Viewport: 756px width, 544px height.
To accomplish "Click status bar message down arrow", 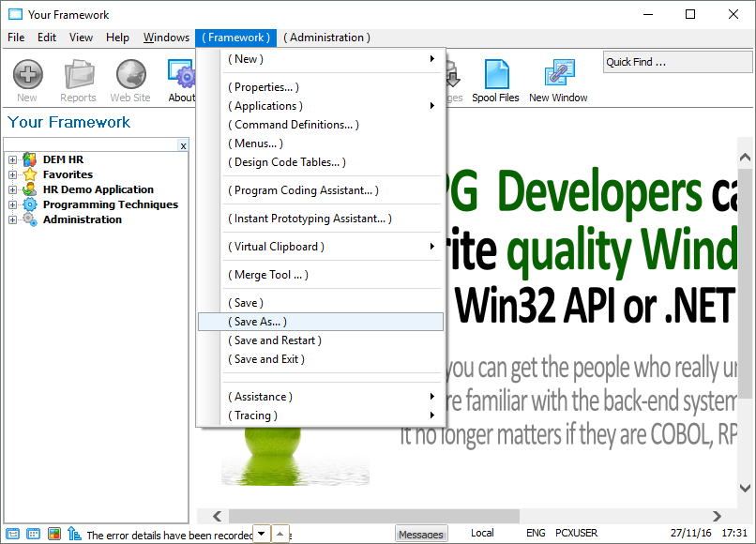I will 262,534.
